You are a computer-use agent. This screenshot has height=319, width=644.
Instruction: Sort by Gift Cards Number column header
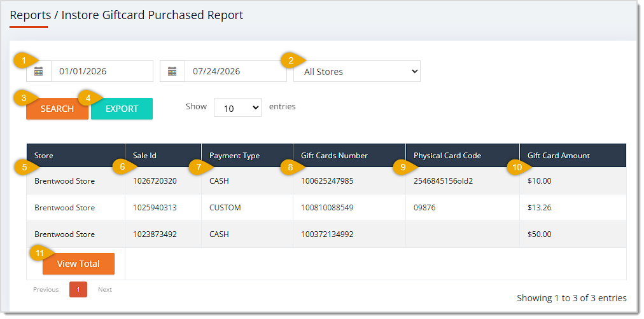point(349,156)
